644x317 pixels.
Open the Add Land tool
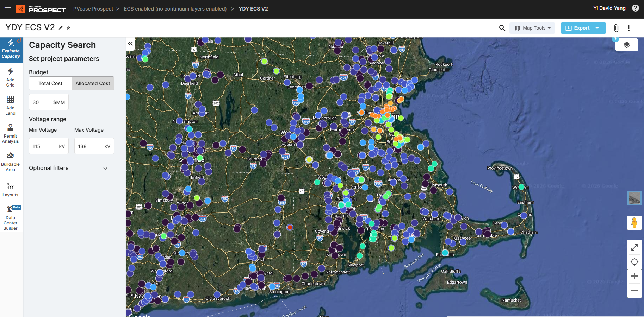(x=11, y=105)
